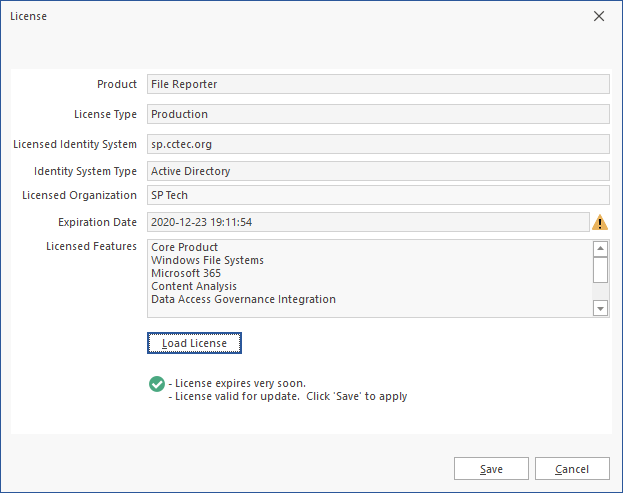
Task: Click the Expiration Date field
Action: [x=367, y=222]
